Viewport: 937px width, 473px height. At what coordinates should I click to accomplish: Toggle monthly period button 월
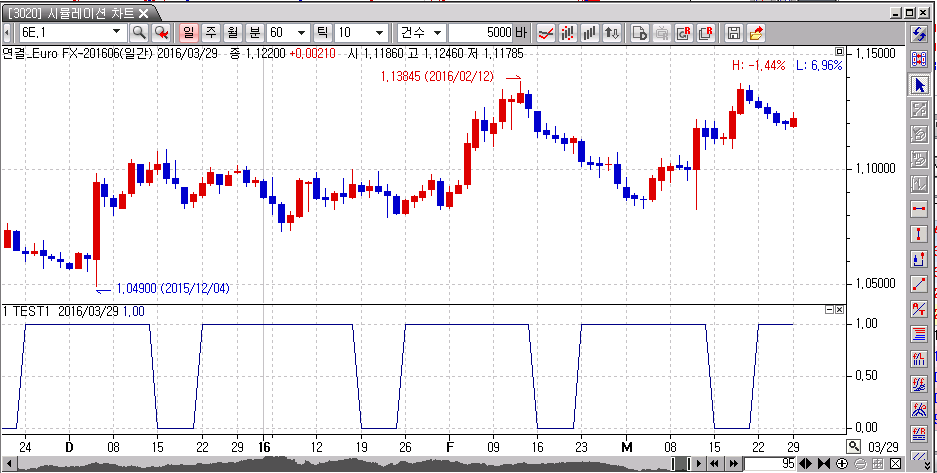tap(232, 32)
